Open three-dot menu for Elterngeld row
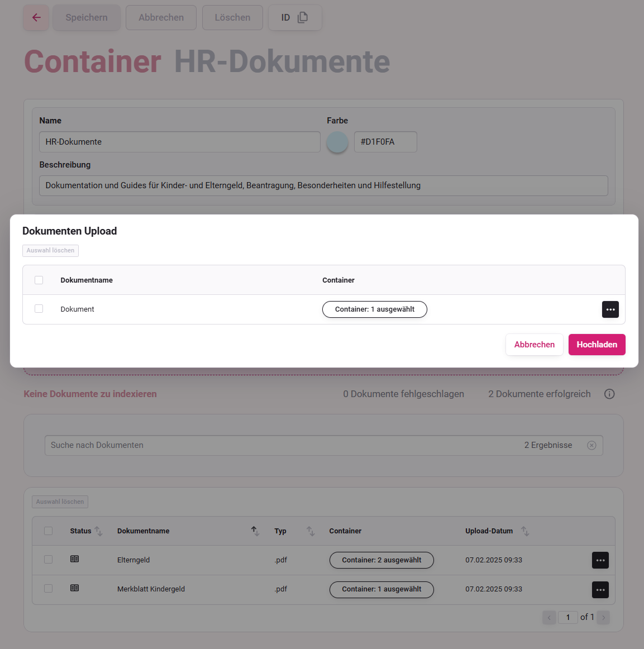This screenshot has height=649, width=644. (600, 560)
